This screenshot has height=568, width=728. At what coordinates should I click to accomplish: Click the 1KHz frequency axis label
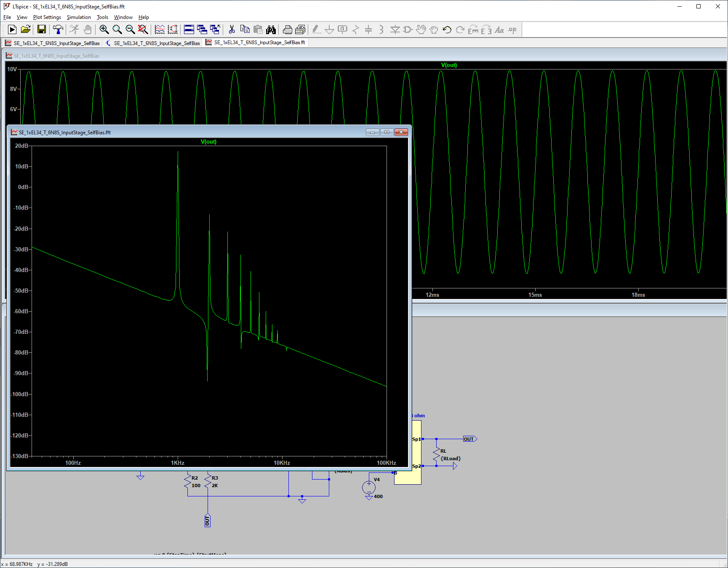(178, 463)
